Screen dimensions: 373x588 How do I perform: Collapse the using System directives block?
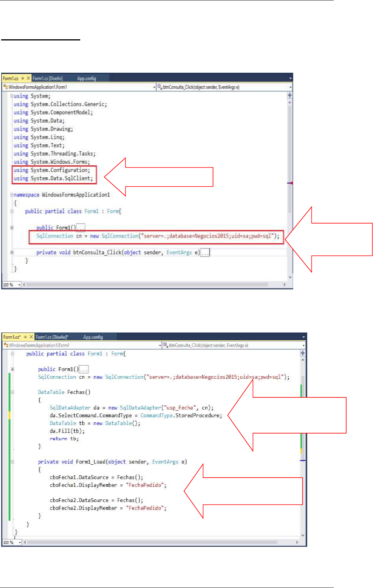pos(12,96)
